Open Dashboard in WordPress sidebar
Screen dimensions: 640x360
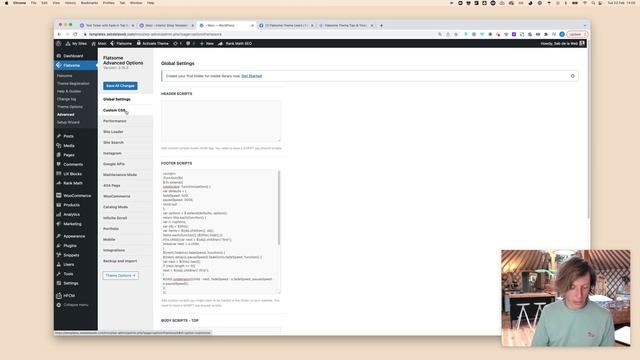[x=73, y=56]
